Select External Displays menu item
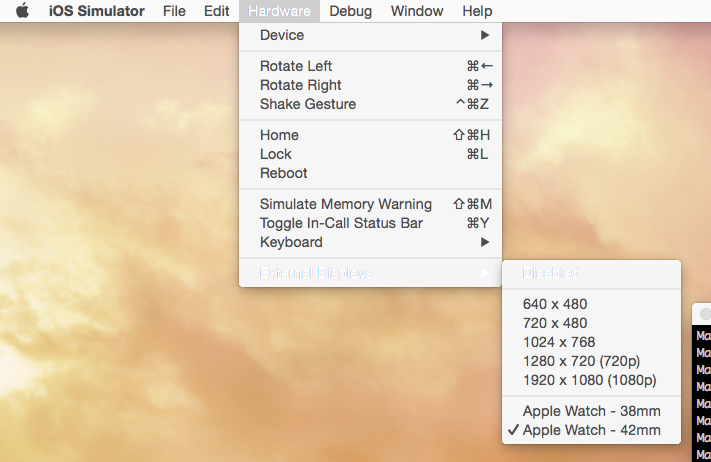Image resolution: width=711 pixels, height=462 pixels. pyautogui.click(x=370, y=273)
